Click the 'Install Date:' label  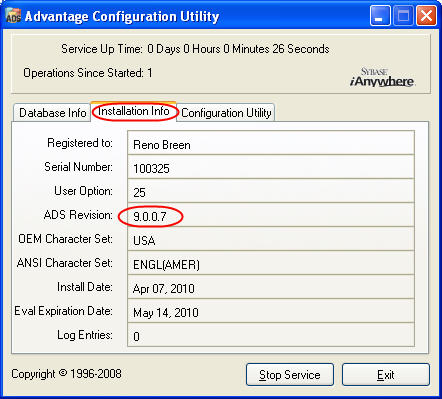85,287
